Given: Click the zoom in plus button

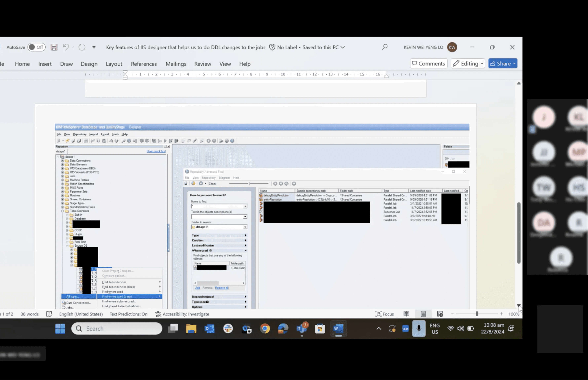Looking at the screenshot, I should tap(501, 314).
